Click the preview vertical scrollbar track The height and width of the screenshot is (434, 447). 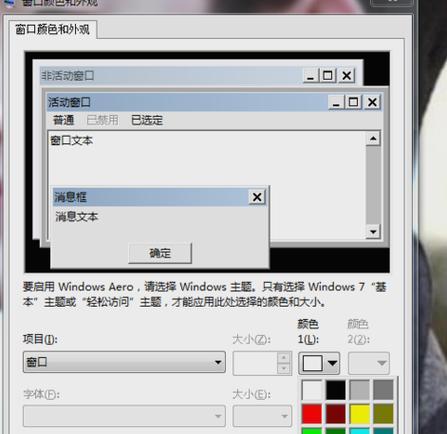[x=373, y=185]
